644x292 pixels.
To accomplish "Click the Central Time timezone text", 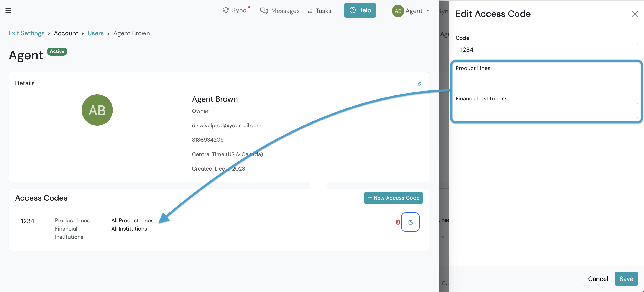I will click(x=227, y=154).
